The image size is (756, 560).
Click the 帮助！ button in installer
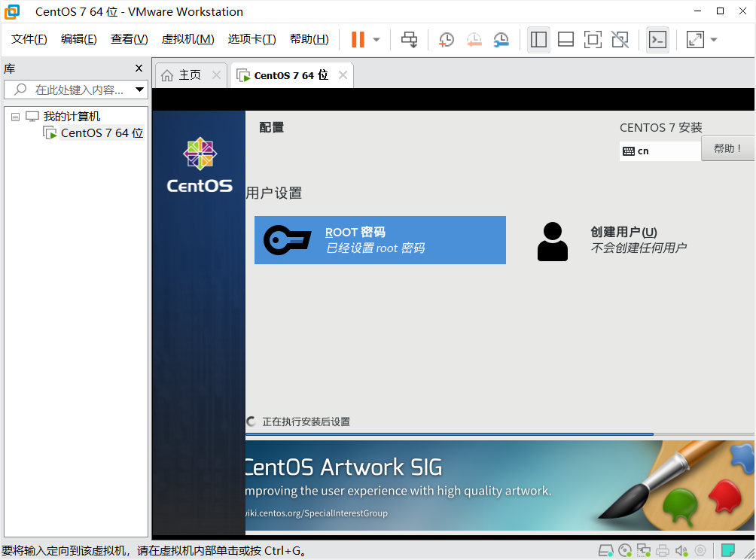pyautogui.click(x=727, y=148)
